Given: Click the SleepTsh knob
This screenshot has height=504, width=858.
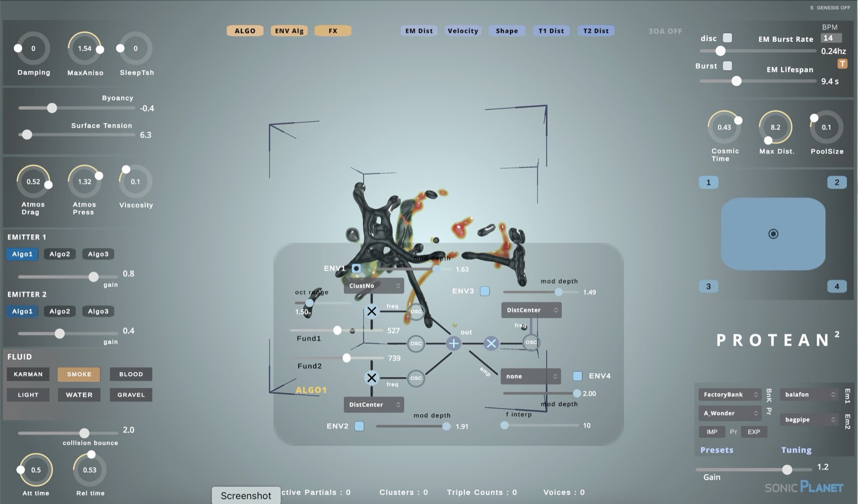Looking at the screenshot, I should point(136,49).
